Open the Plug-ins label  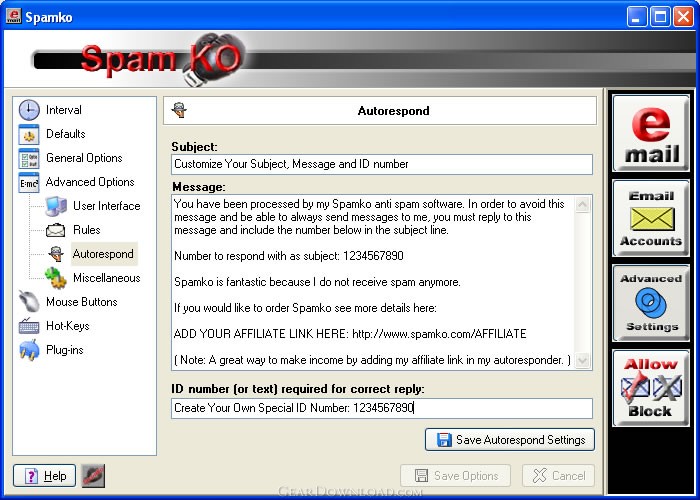click(65, 350)
